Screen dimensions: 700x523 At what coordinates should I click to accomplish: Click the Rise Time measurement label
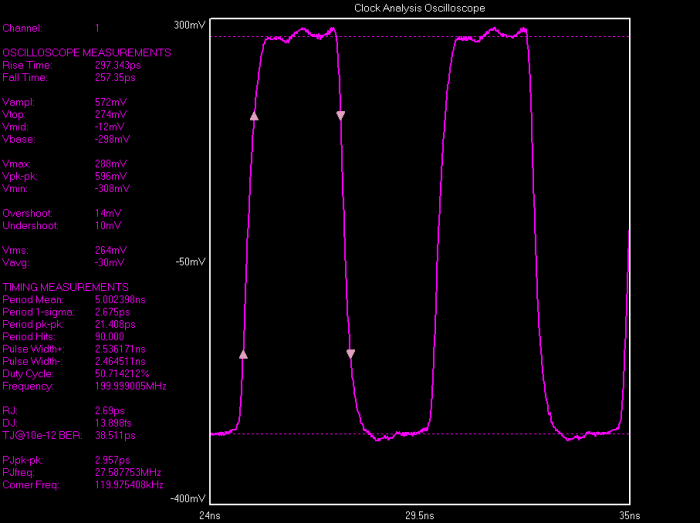pyautogui.click(x=27, y=65)
